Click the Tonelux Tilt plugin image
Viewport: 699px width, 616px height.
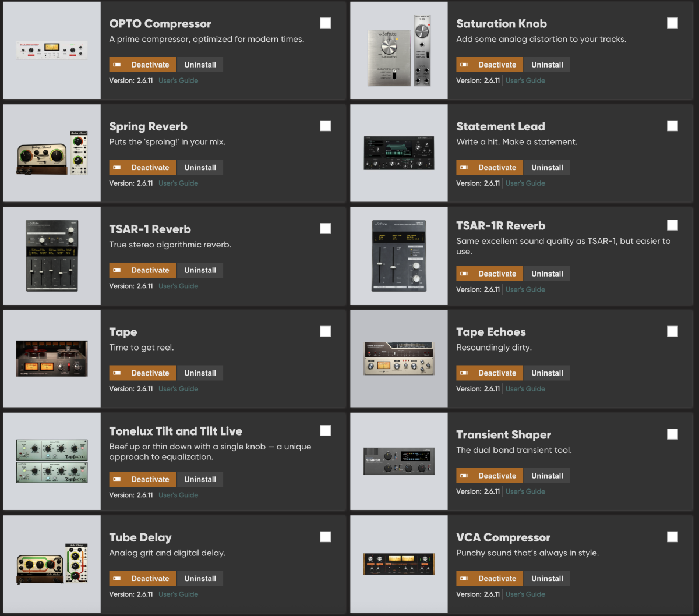(x=52, y=461)
